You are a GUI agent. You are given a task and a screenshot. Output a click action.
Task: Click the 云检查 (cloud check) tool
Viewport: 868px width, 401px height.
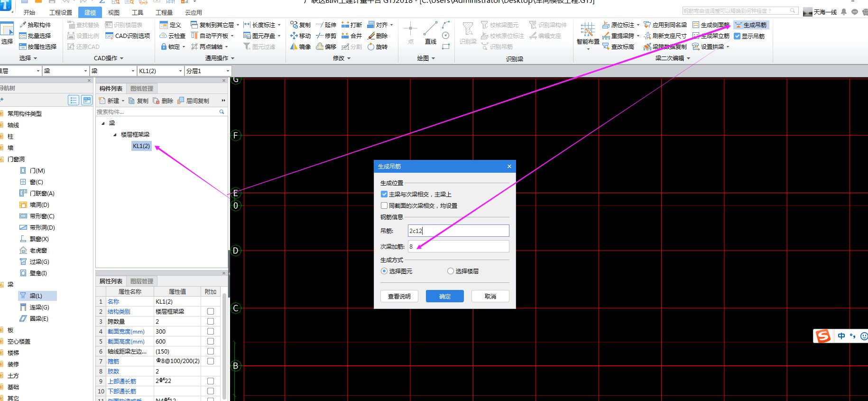(173, 36)
